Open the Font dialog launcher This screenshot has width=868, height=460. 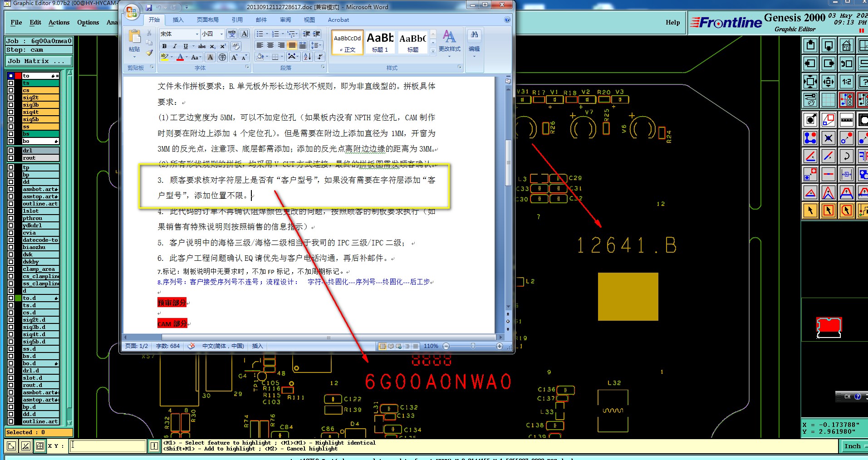[247, 67]
